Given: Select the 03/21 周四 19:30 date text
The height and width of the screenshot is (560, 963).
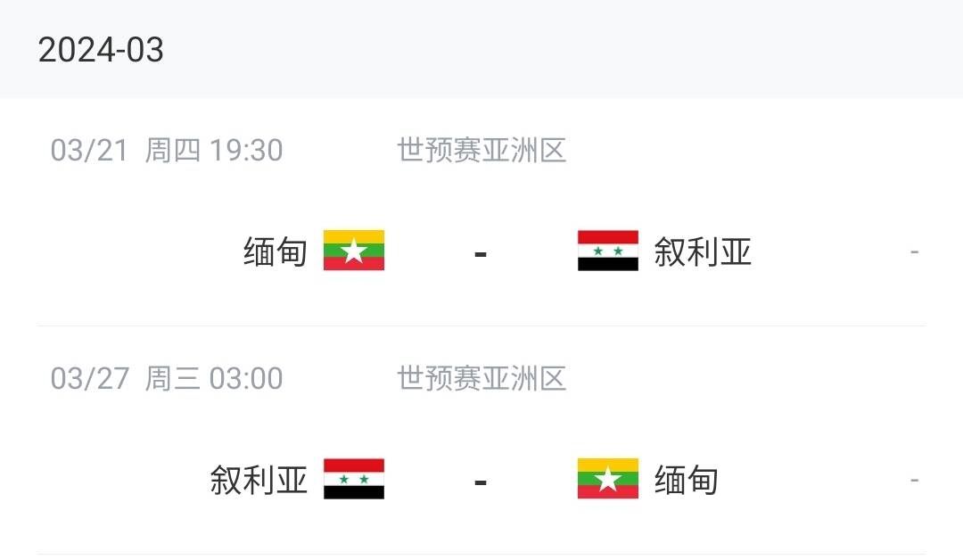Looking at the screenshot, I should pos(167,151).
